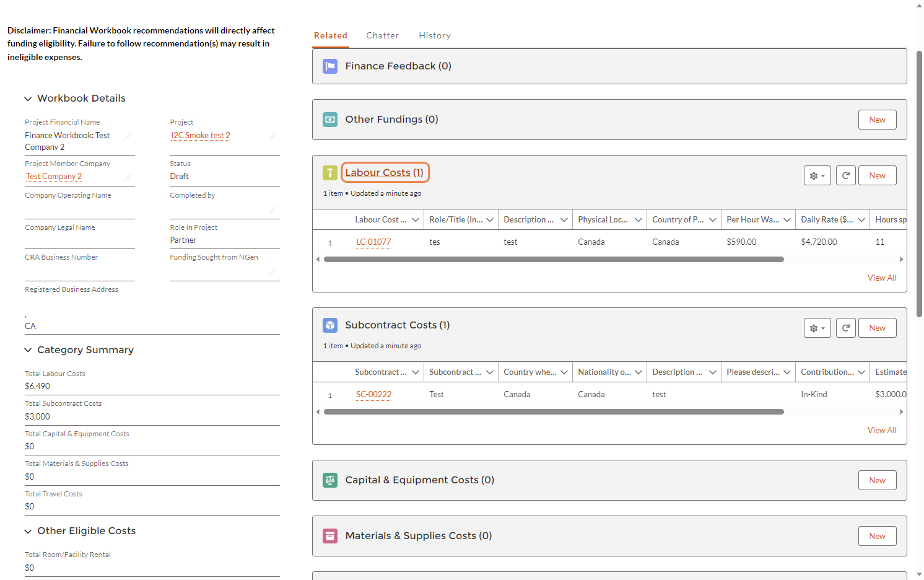Open Nationality column dropdown in Subcontract Costs
The image size is (924, 580).
[639, 372]
